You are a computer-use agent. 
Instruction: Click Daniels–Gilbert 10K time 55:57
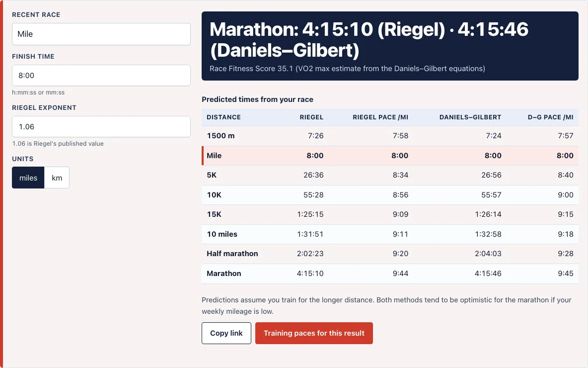[x=491, y=195]
